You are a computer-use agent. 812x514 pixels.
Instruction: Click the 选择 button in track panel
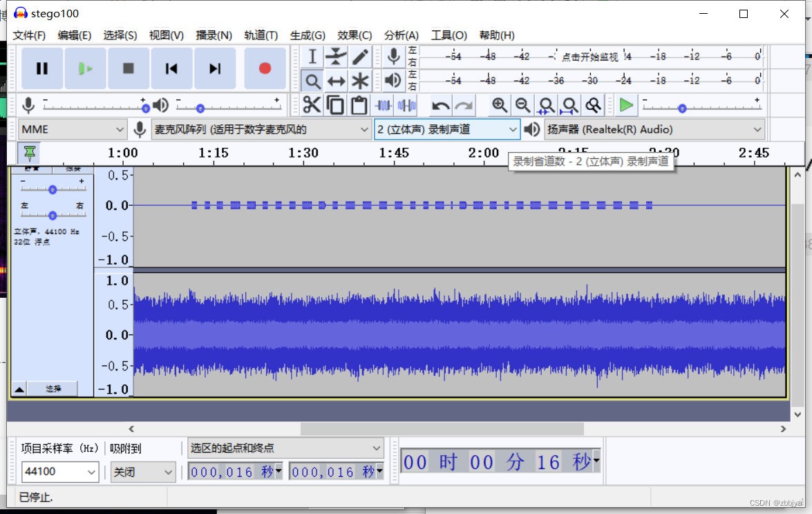(x=53, y=389)
